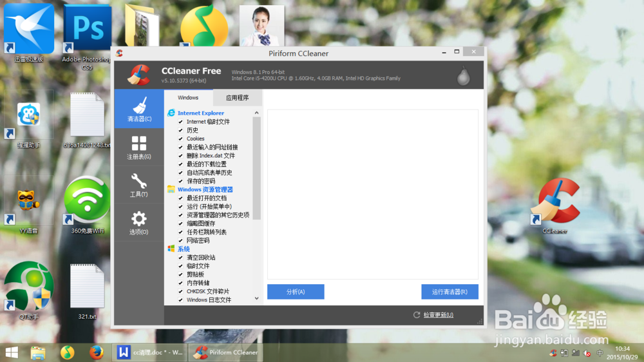
Task: Select the Internet Explorer category label
Action: pyautogui.click(x=201, y=113)
